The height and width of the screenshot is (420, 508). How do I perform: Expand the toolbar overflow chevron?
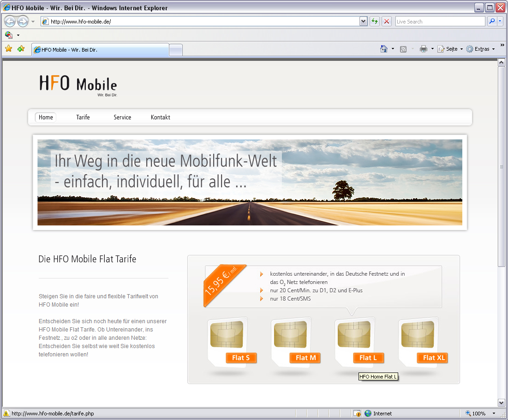[x=502, y=45]
